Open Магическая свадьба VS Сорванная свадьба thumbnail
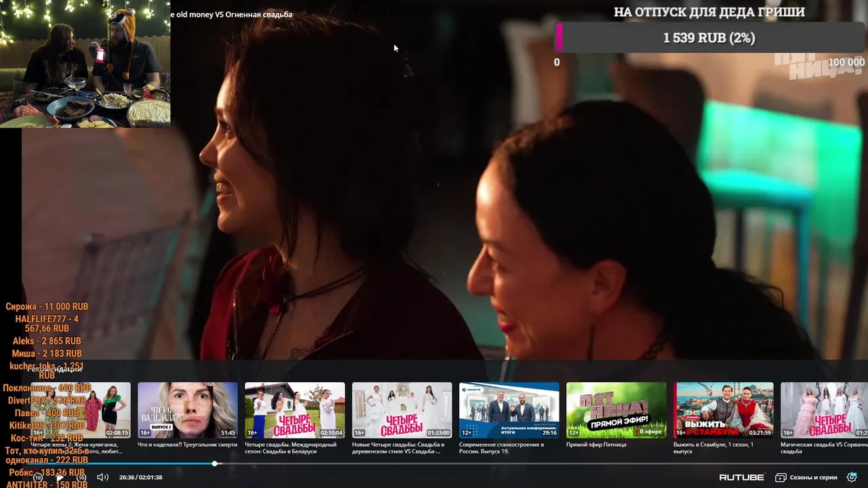Viewport: 868px width, 488px height. [x=824, y=410]
